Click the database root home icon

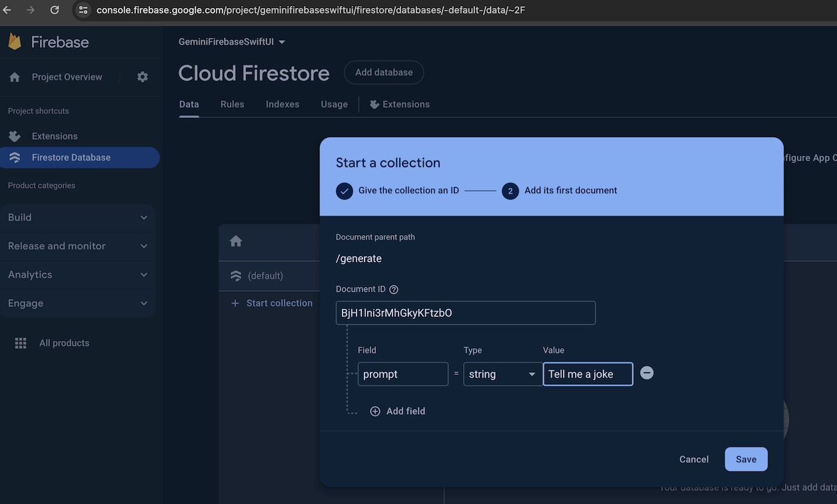pyautogui.click(x=236, y=241)
